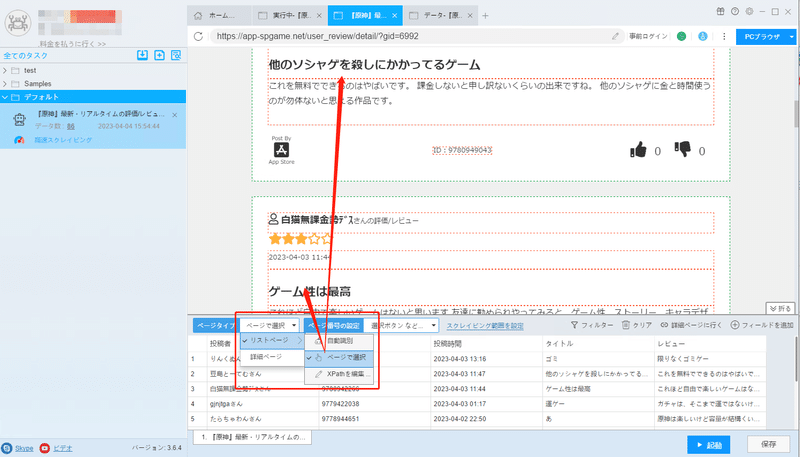Open a new tab with the plus icon
The image size is (800, 457).
[x=485, y=16]
